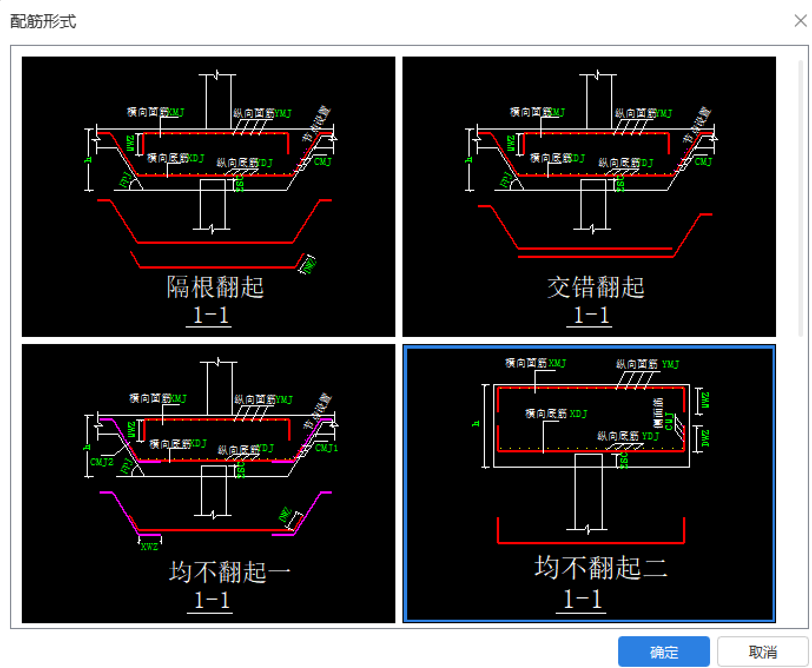Click CMJ label in 交错翻起 diagram
The width and height of the screenshot is (812, 668).
[704, 161]
